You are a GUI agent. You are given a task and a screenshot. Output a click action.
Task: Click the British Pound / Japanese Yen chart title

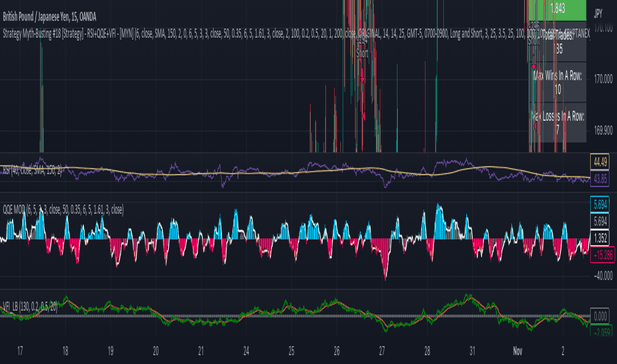[x=50, y=17]
